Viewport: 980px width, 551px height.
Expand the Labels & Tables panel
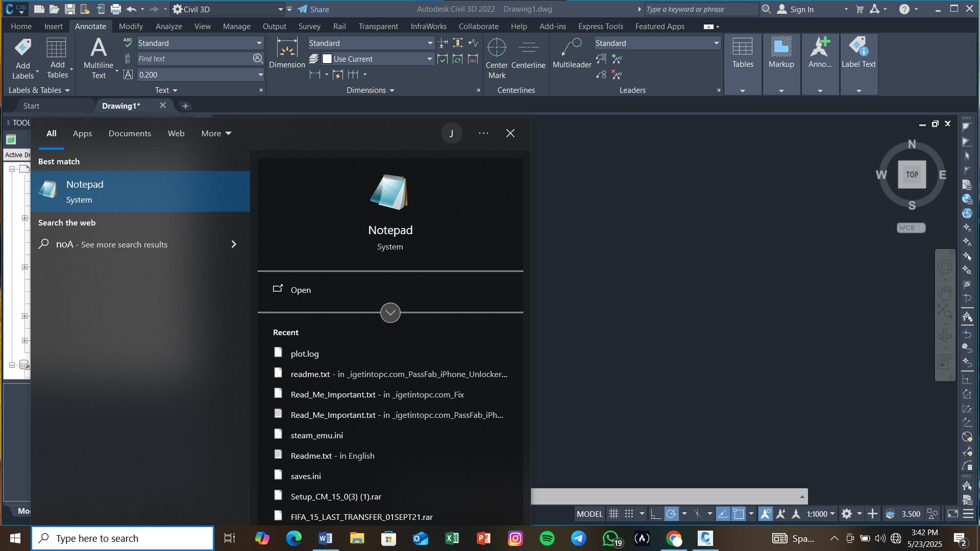(39, 90)
